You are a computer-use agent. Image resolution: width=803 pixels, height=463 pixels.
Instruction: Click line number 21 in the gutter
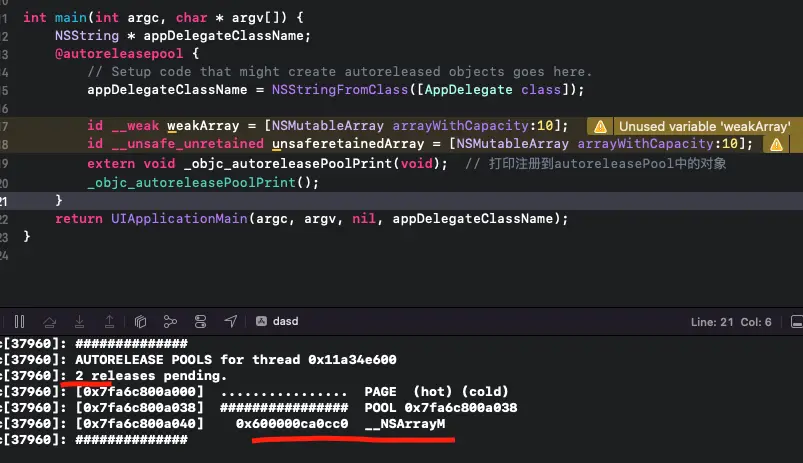(x=5, y=200)
